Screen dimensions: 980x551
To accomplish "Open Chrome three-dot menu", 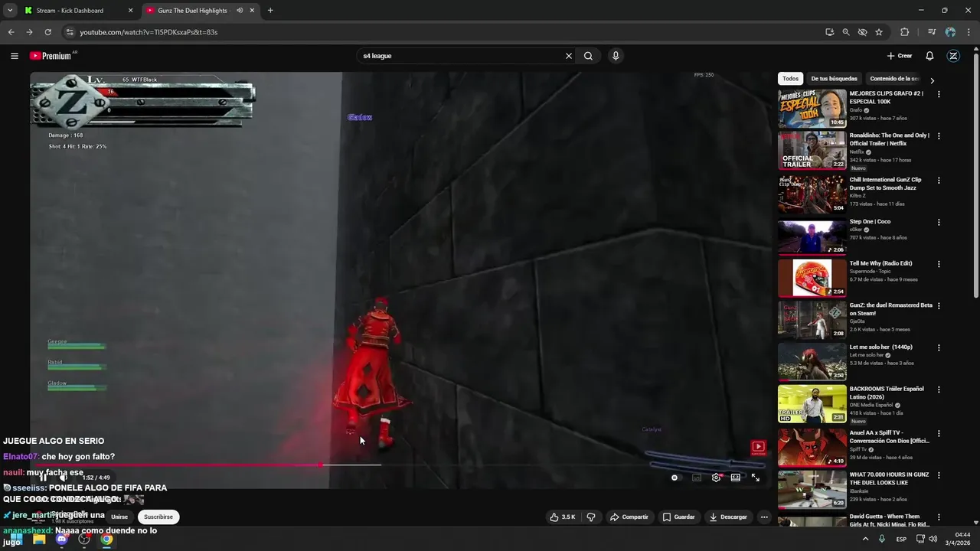I will 968,32.
